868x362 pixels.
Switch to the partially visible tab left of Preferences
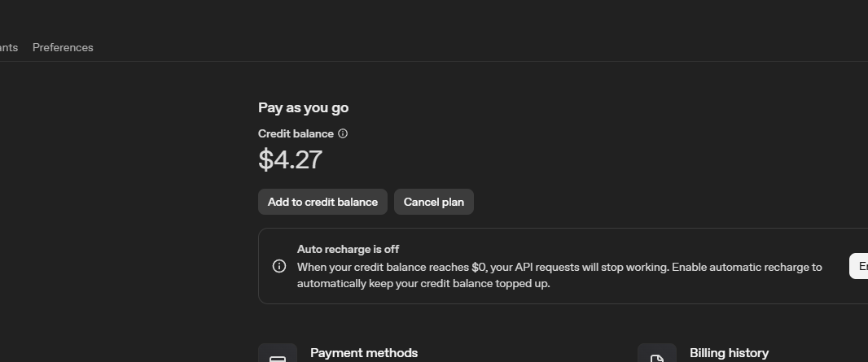(x=8, y=47)
